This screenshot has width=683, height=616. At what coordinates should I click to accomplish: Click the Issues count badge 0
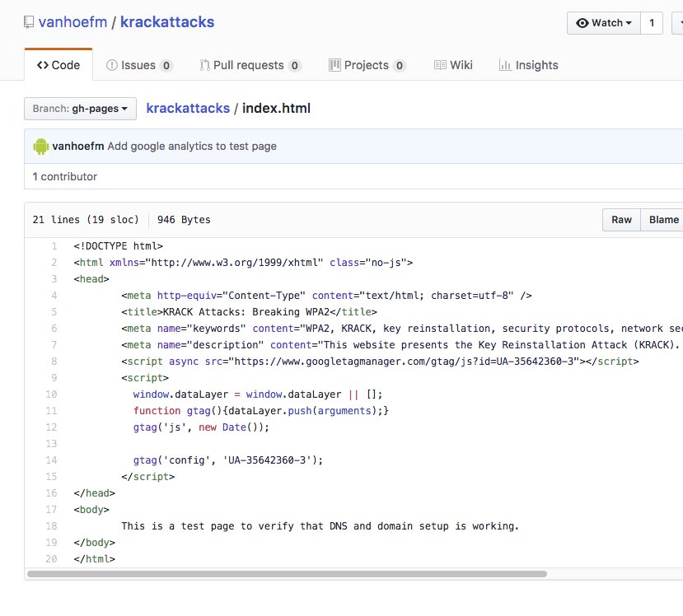tap(166, 66)
